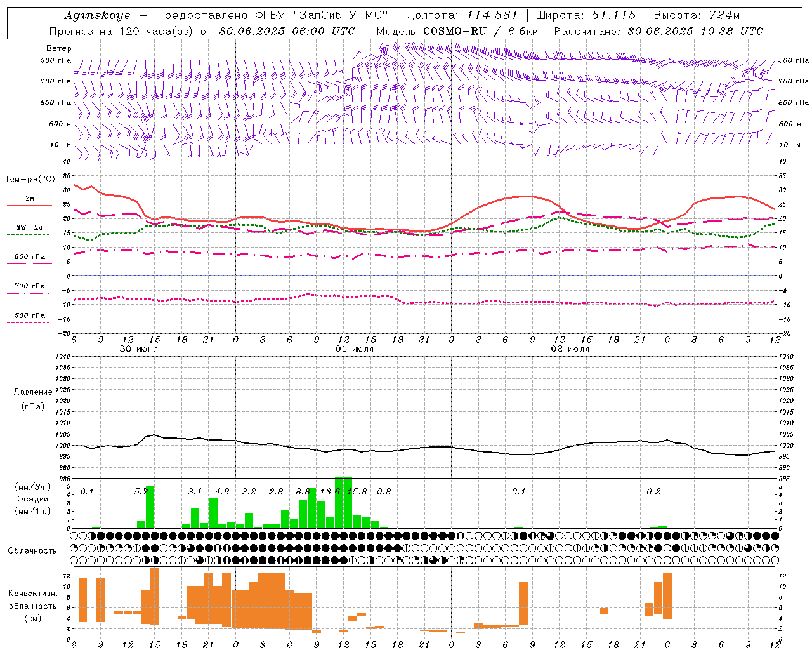Select precipitation total 5.7
812x650 pixels.
point(141,491)
